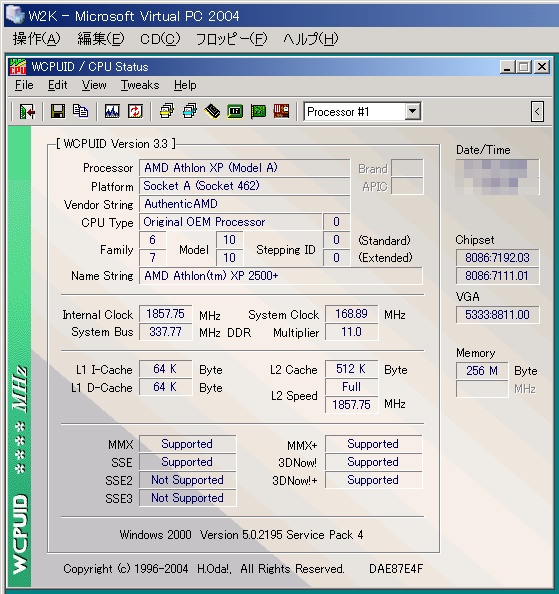Click the Copy to clipboard icon
The width and height of the screenshot is (559, 594).
click(x=81, y=112)
